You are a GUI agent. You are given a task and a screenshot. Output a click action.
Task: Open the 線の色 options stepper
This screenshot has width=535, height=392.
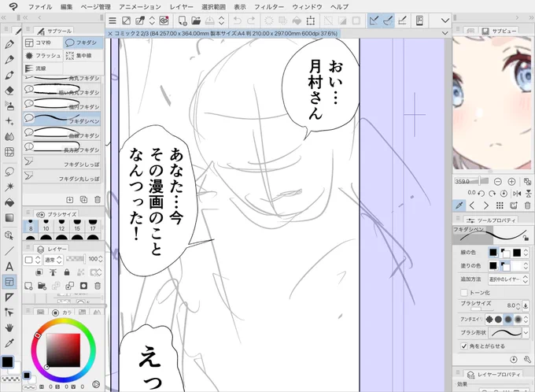[x=526, y=253]
